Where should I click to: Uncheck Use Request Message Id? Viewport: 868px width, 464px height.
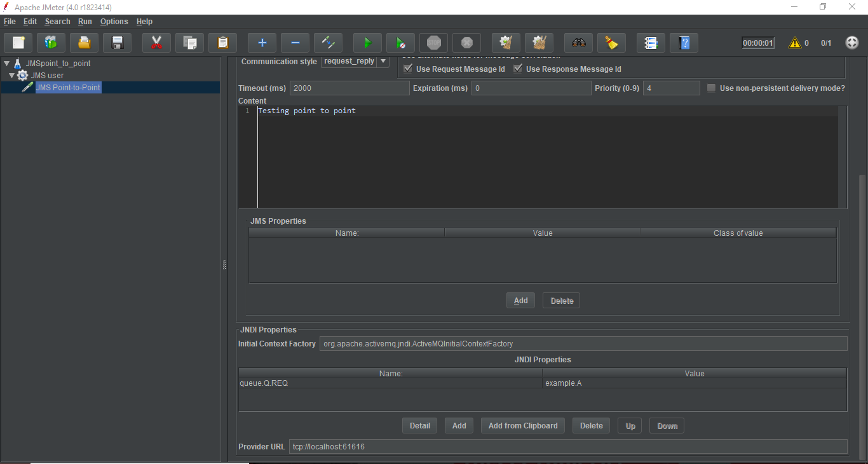pyautogui.click(x=408, y=69)
